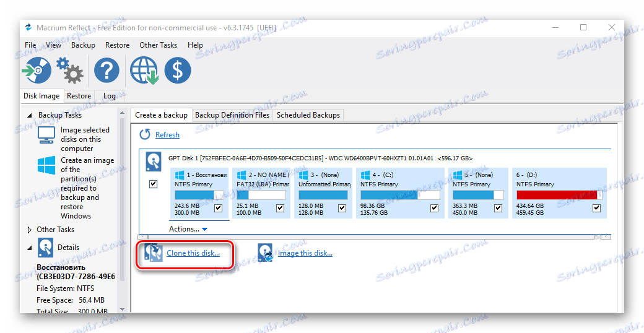Click the Восстановить partition name in Details
Image resolution: width=644 pixels, height=333 pixels.
[61, 267]
